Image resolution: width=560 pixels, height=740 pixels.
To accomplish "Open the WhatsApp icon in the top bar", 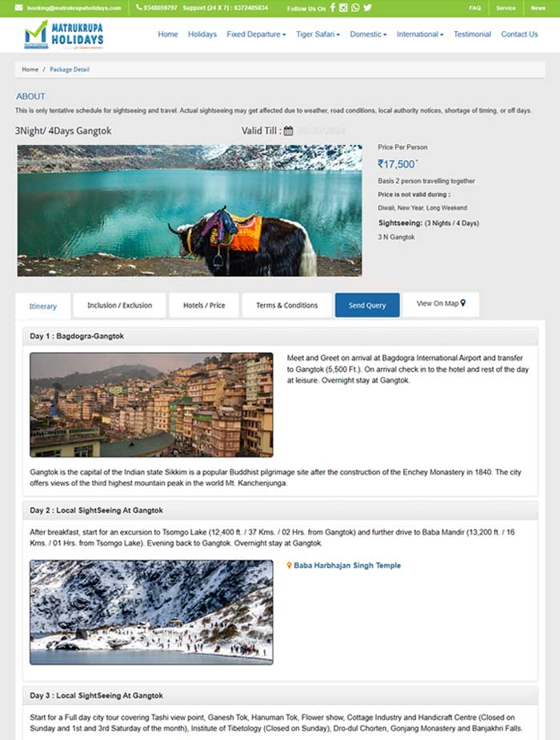I will coord(355,7).
